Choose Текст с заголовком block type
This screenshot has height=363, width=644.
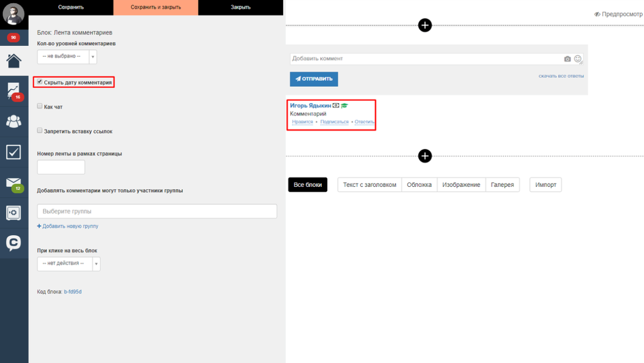[x=370, y=185]
